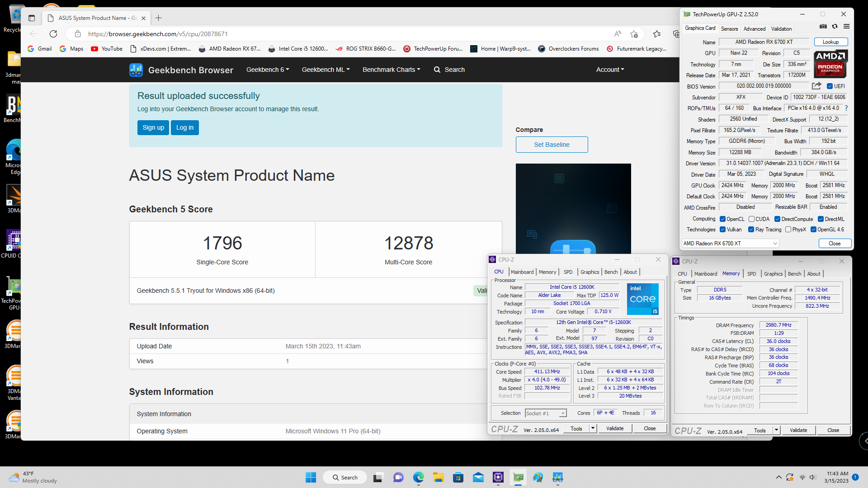
Task: Toggle the UEFI checkbox in GPU-Z
Action: tap(830, 86)
